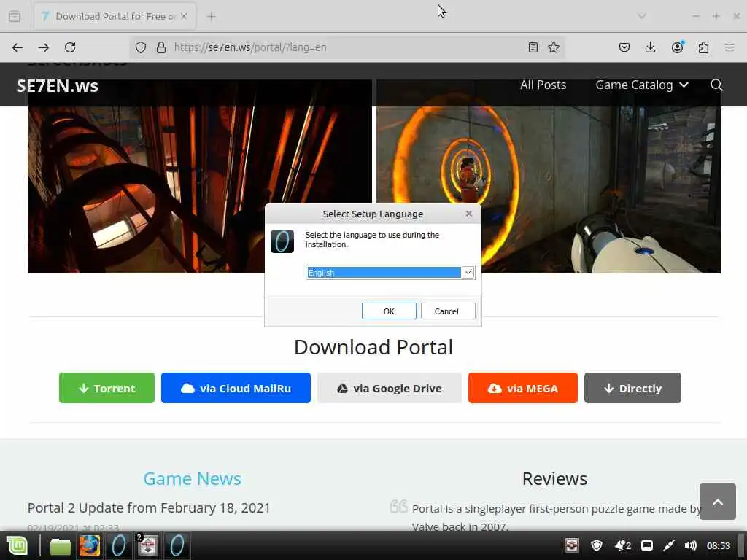Image resolution: width=747 pixels, height=560 pixels.
Task: Click the scroll-to-top arrow button
Action: tap(718, 502)
